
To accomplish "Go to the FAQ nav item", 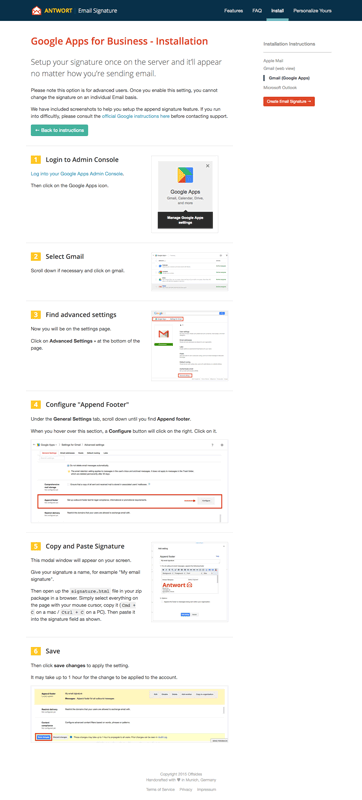I will 257,11.
